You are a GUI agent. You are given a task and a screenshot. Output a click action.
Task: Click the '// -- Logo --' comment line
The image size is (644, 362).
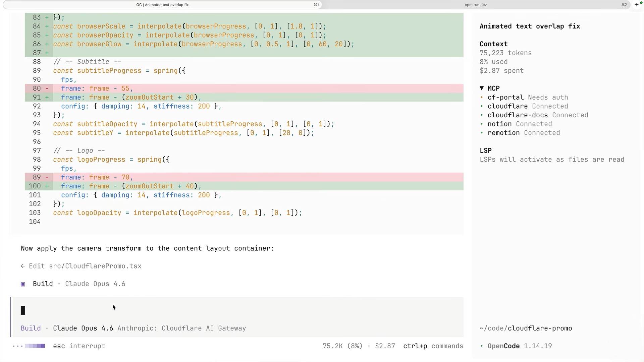pyautogui.click(x=79, y=150)
